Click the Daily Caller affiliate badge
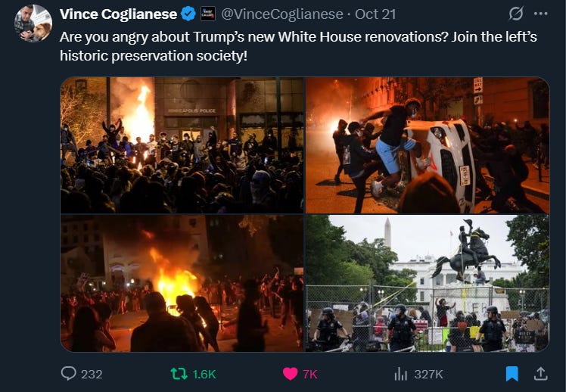This screenshot has height=392, width=566. (208, 14)
